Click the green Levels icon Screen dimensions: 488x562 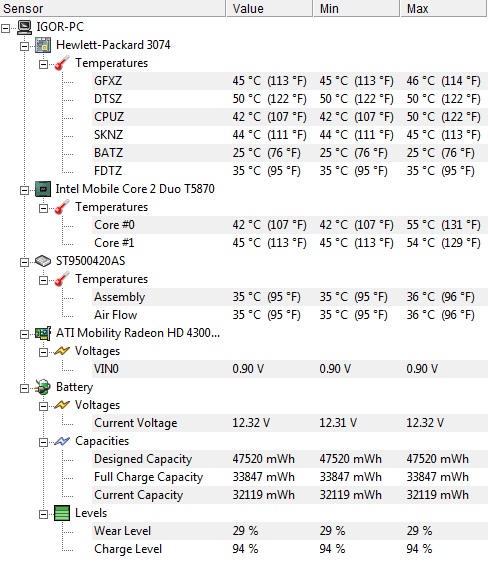click(x=62, y=513)
